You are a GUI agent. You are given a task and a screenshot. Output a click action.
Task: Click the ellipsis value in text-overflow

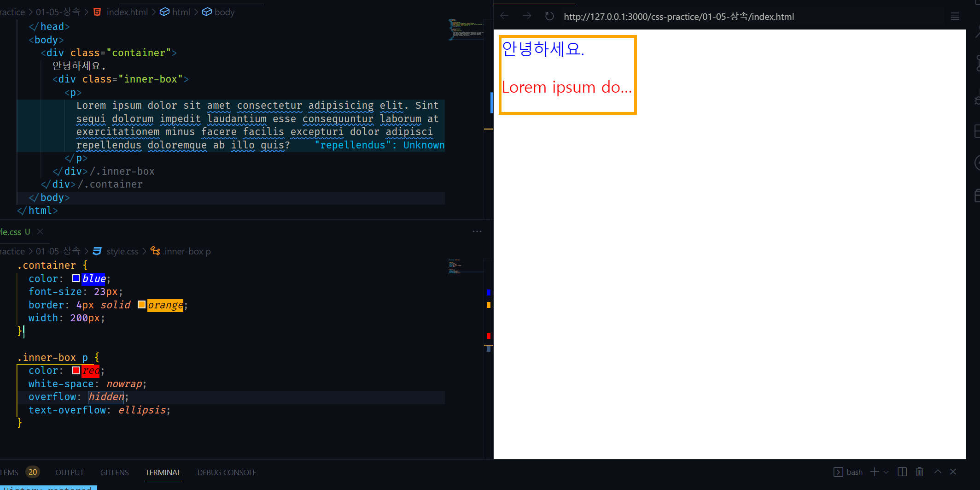[142, 410]
